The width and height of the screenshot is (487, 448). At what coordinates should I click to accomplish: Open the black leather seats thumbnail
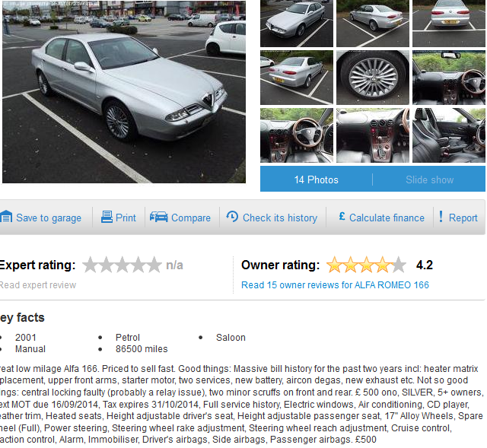tap(449, 135)
